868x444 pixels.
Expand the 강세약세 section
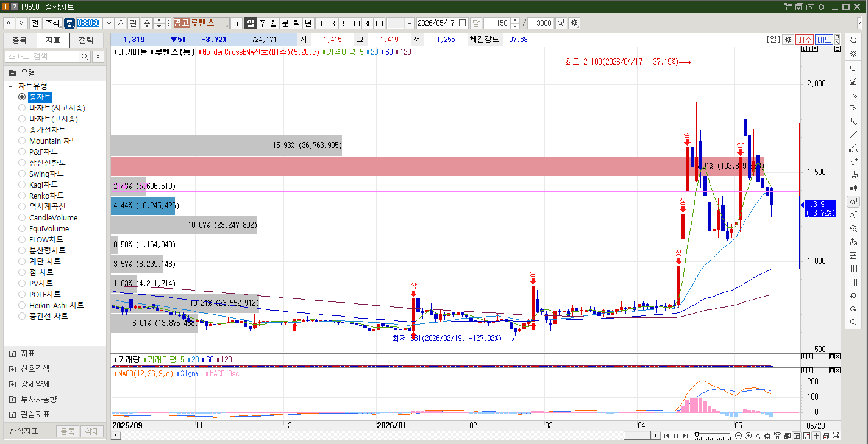(x=12, y=384)
